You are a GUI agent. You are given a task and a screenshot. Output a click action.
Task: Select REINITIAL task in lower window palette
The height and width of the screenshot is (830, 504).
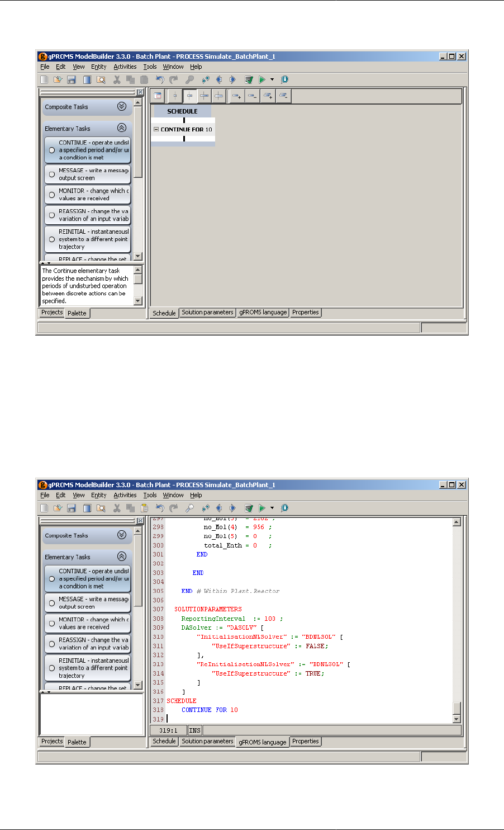click(88, 668)
